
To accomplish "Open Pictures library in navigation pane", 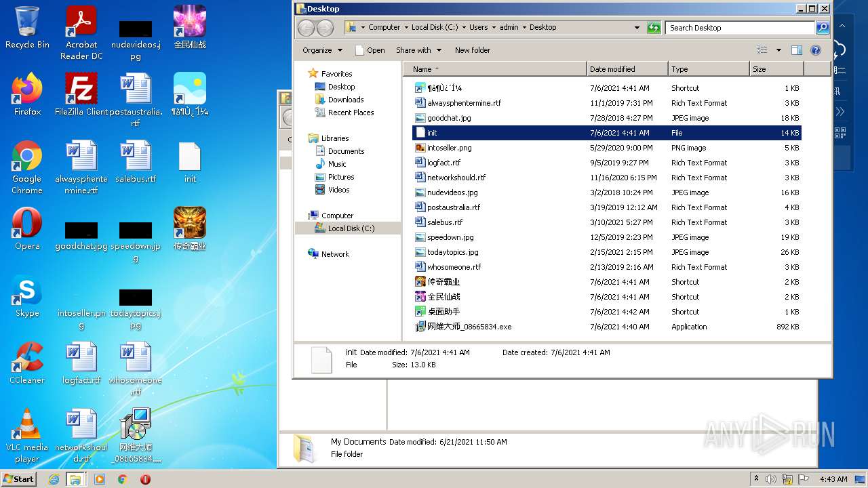I will tap(341, 177).
